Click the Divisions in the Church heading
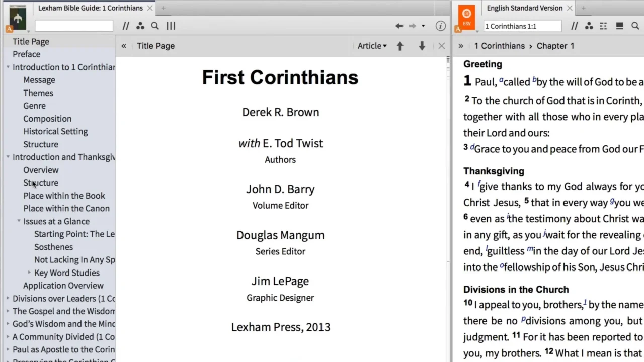Image resolution: width=644 pixels, height=362 pixels. point(516,290)
